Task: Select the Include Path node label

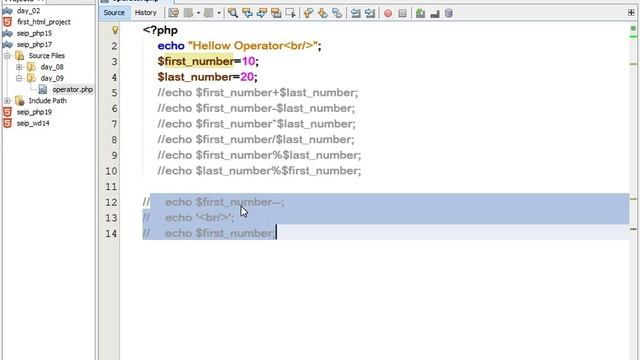Action: coord(48,100)
